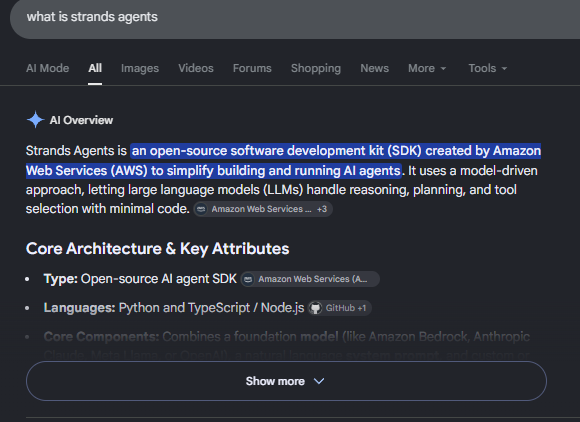Image resolution: width=580 pixels, height=422 pixels.
Task: Click the text 'Python and TypeScript / Node.js'
Action: (x=211, y=308)
